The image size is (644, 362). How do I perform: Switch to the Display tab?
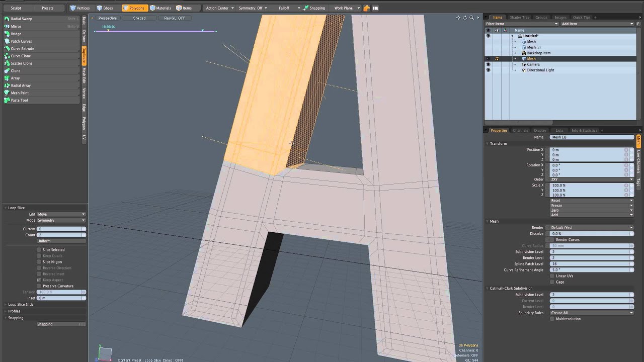click(540, 130)
